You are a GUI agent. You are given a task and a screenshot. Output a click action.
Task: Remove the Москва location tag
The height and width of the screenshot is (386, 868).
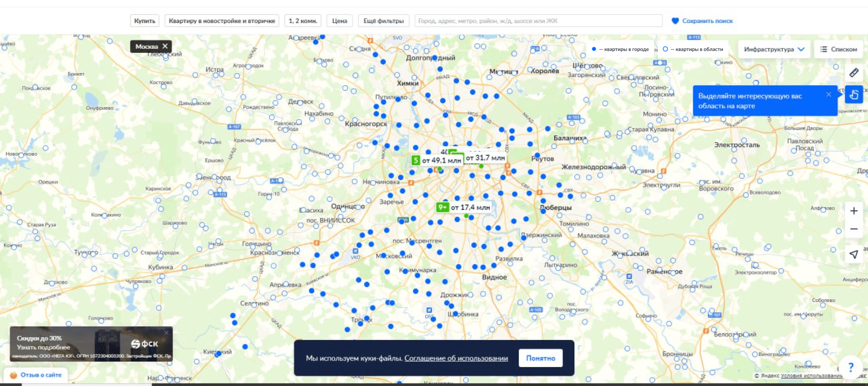point(165,47)
